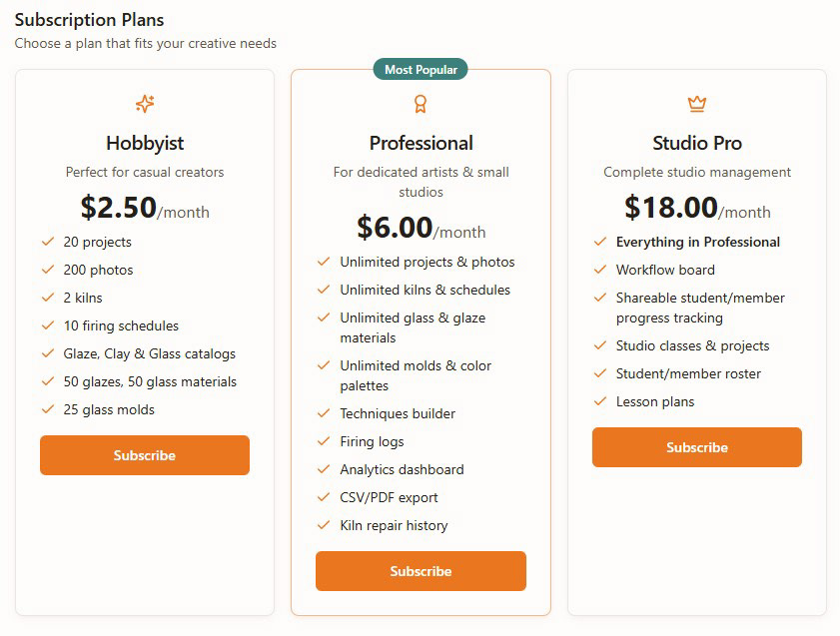The height and width of the screenshot is (636, 840).
Task: Click the Hobbyist plan title
Action: pos(145,143)
